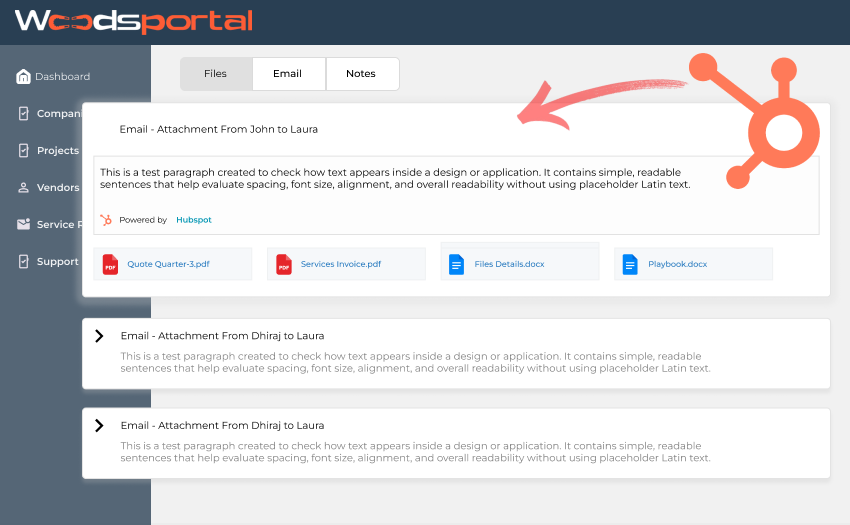Go to Dashboard in sidebar
The width and height of the screenshot is (850, 525).
(63, 76)
